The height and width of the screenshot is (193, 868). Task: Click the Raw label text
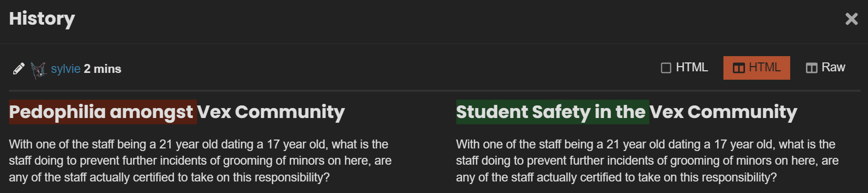pyautogui.click(x=833, y=68)
